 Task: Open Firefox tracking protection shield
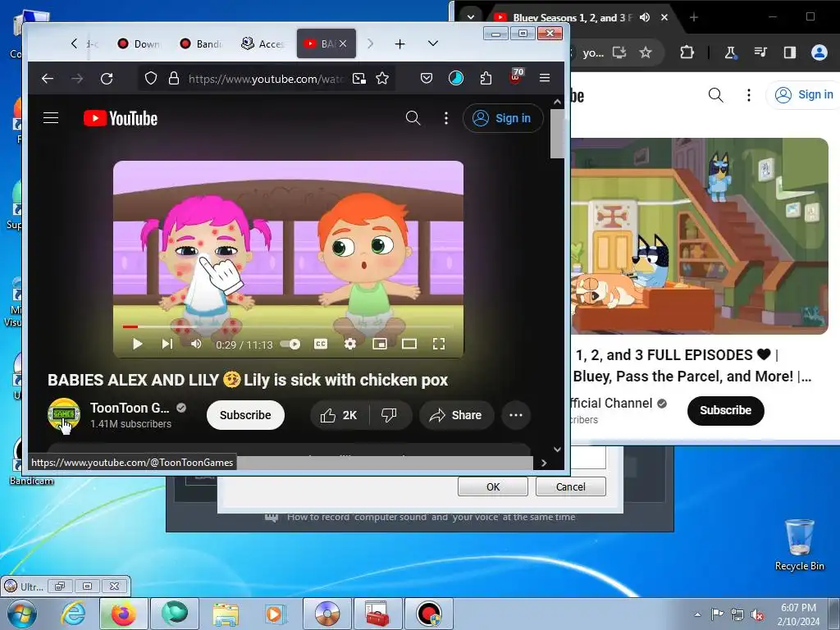tap(151, 79)
